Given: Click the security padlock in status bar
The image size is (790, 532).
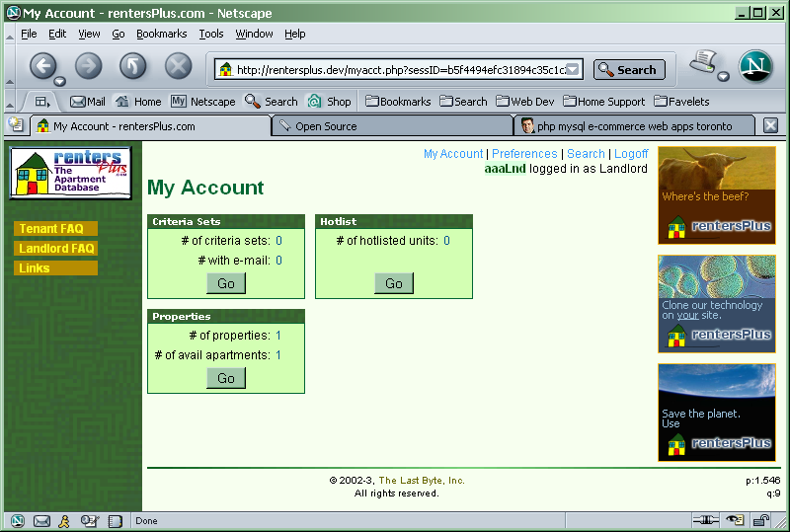Looking at the screenshot, I should 761,521.
